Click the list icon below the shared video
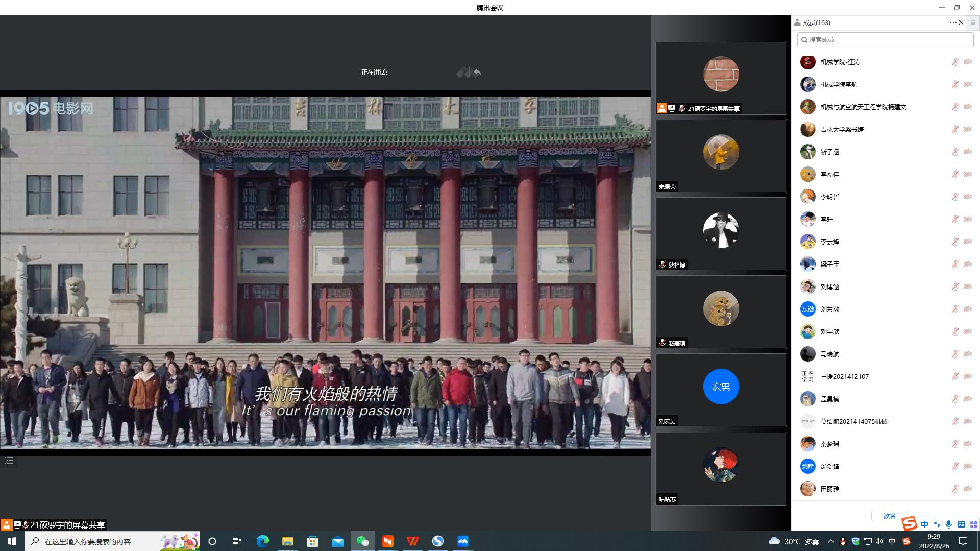 tap(9, 461)
